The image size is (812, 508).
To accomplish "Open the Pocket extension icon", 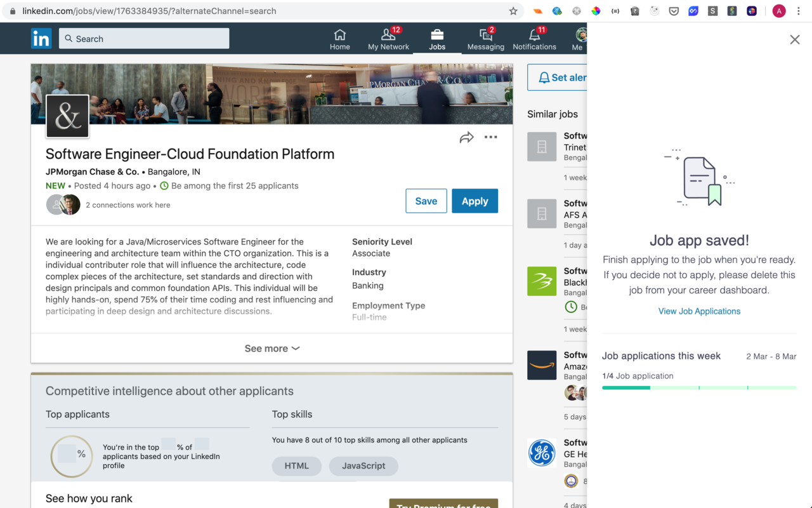I will coord(674,11).
